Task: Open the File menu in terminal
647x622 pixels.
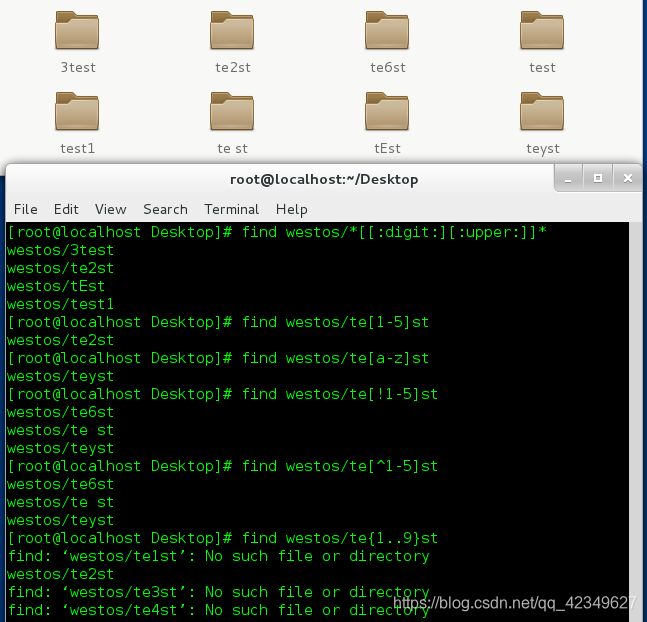Action: [x=26, y=209]
